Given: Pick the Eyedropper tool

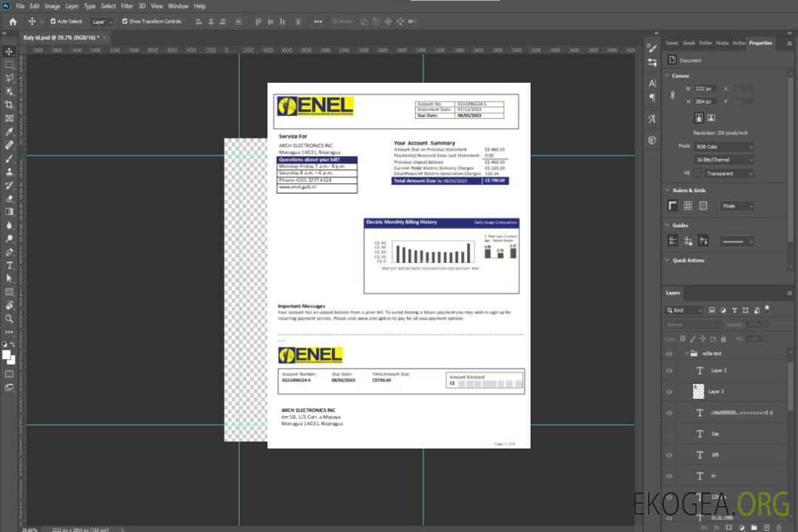Looking at the screenshot, I should click(9, 132).
